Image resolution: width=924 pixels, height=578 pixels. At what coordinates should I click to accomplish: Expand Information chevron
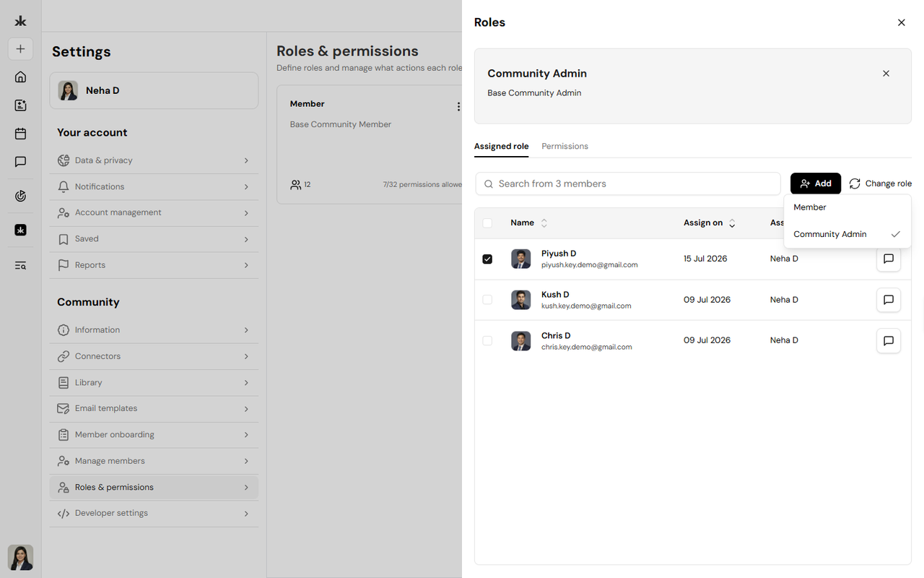246,330
